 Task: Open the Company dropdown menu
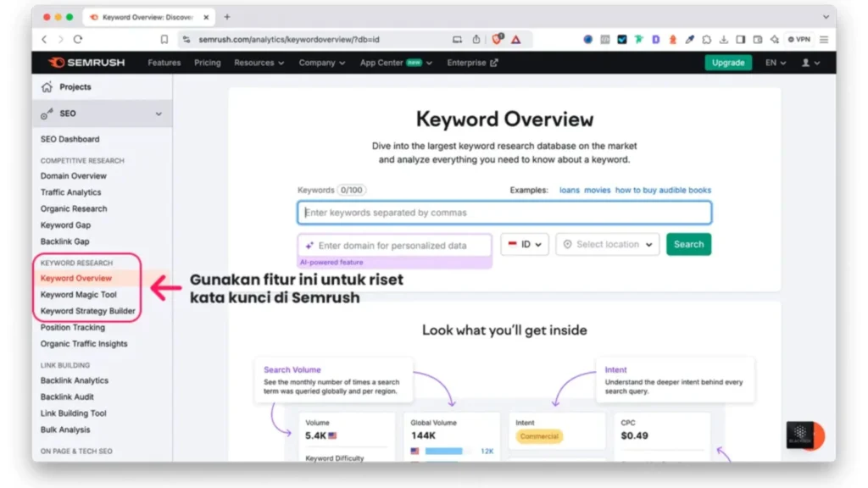pos(321,63)
